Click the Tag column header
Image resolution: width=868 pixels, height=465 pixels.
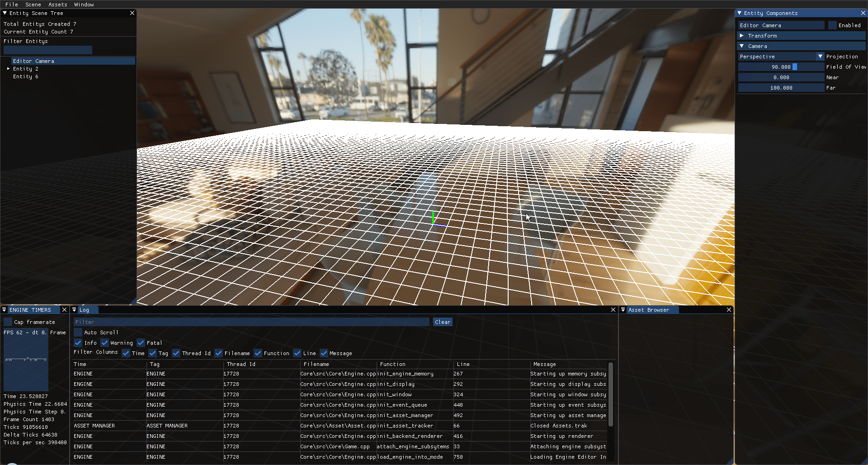[155, 364]
